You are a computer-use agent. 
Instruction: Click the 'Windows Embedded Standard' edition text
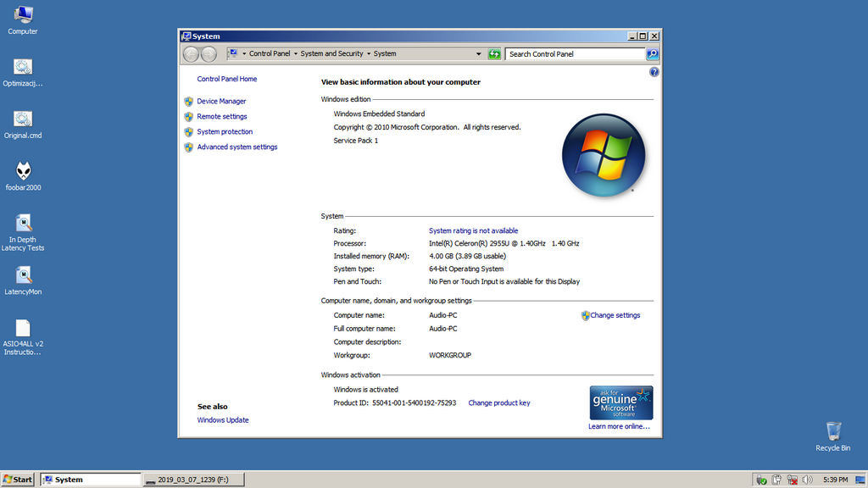(x=379, y=114)
